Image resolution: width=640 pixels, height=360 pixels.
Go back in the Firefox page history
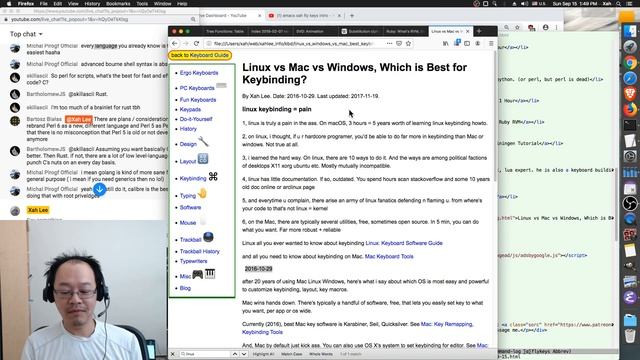pyautogui.click(x=175, y=43)
